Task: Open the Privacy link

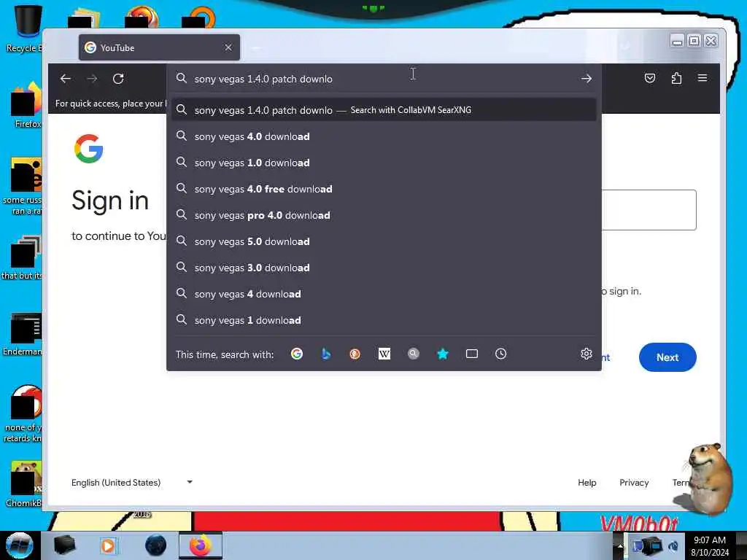Action: pos(634,483)
